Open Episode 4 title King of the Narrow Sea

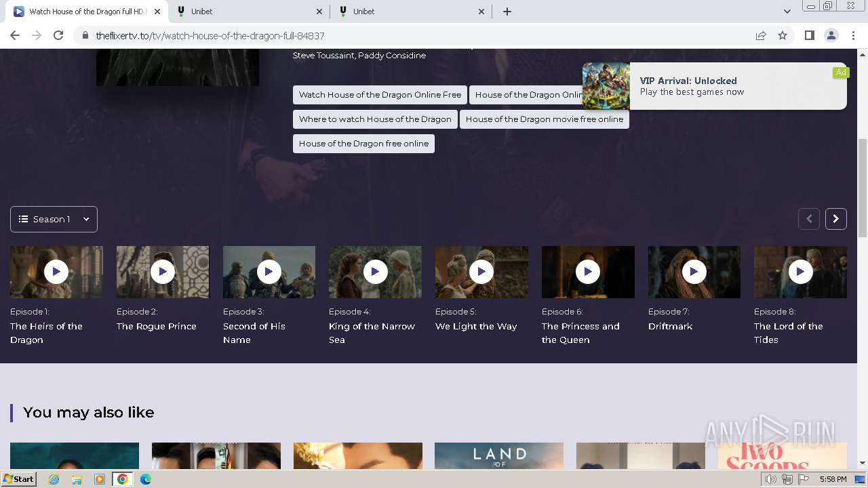pos(372,333)
